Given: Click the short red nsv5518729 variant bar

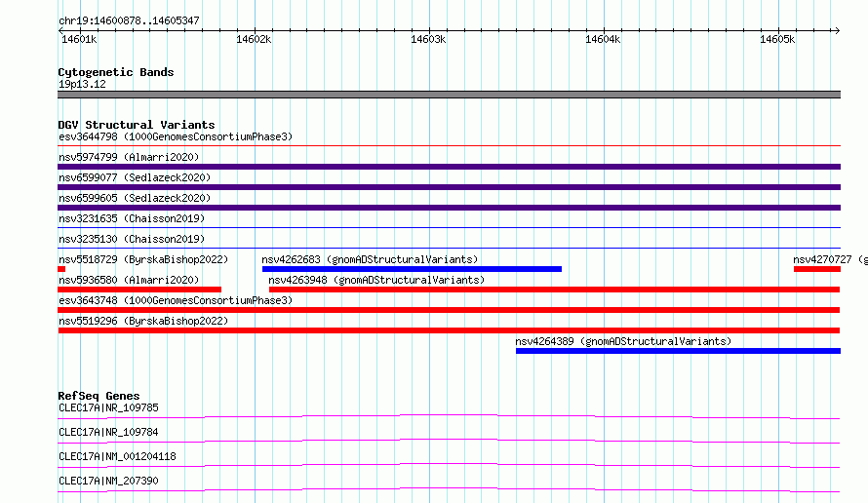Looking at the screenshot, I should click(61, 269).
